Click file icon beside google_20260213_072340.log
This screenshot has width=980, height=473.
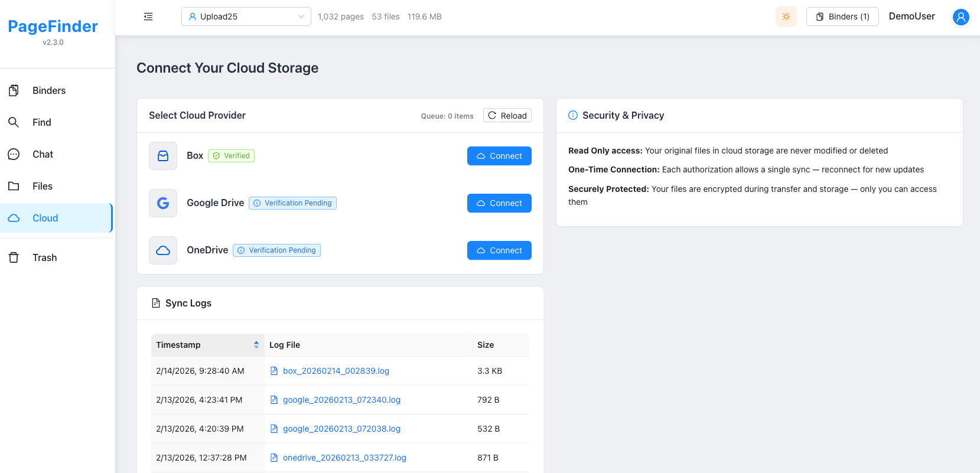coord(274,400)
